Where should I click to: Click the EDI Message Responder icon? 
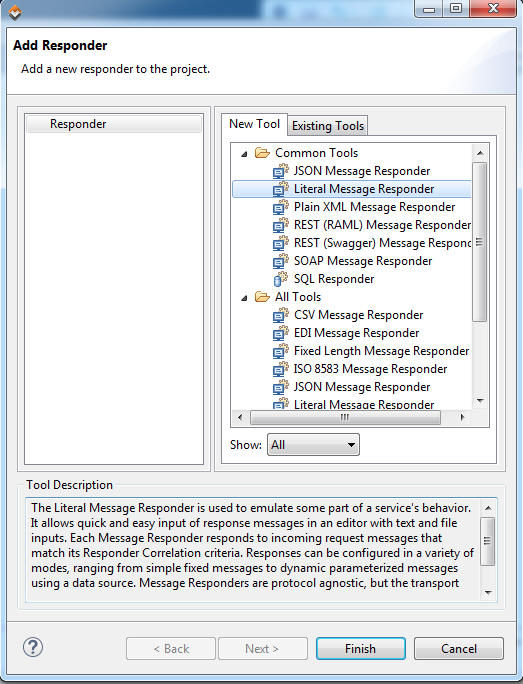point(280,333)
